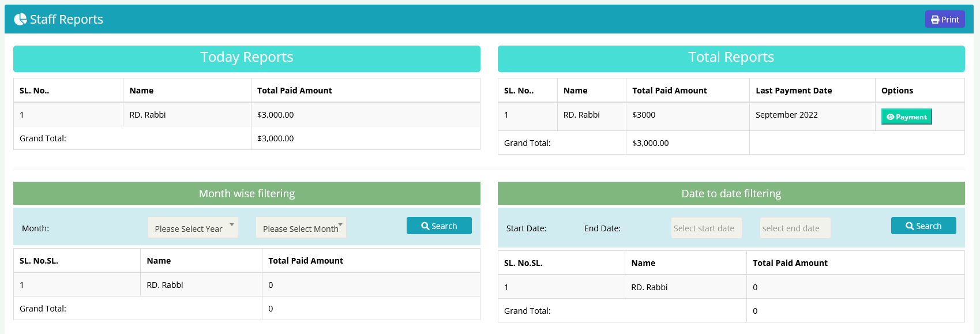
Task: Click the Last Payment Date column header
Action: [x=794, y=91]
